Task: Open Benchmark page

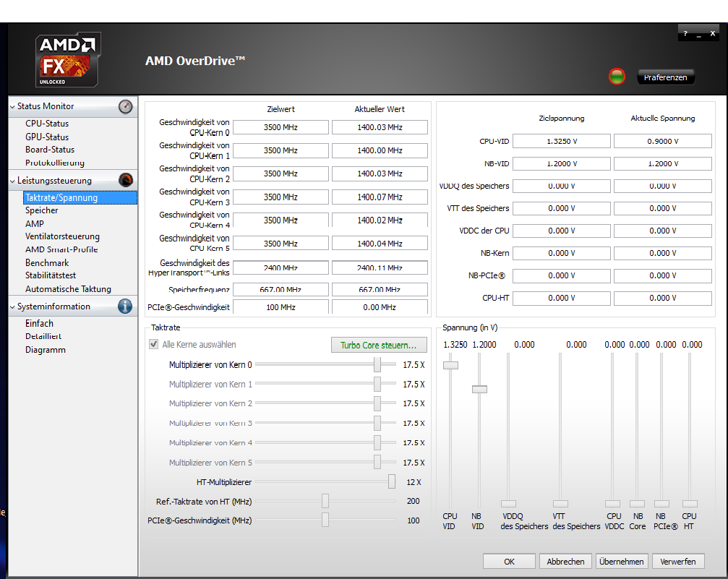Action: click(47, 263)
